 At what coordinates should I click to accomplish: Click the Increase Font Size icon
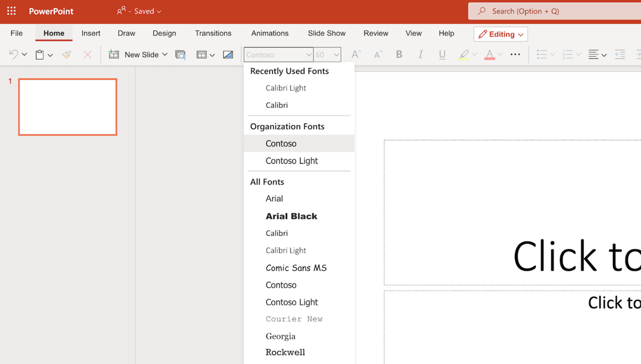click(356, 54)
